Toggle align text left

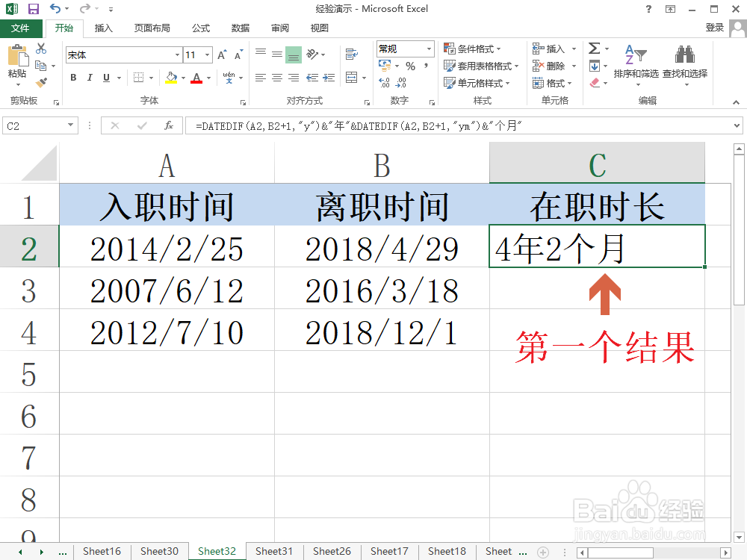[261, 78]
